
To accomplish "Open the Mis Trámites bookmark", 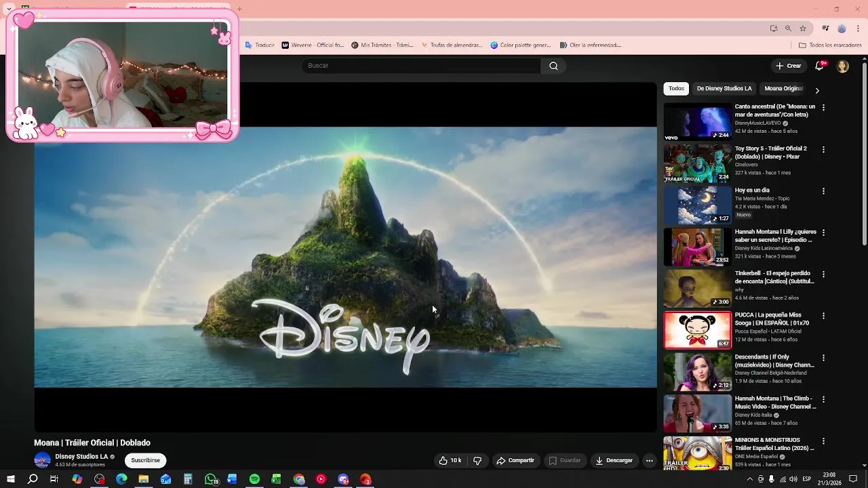I will click(x=382, y=45).
